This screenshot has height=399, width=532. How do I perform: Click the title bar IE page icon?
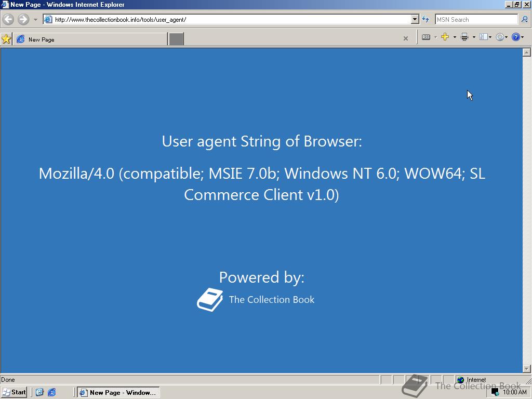click(x=5, y=4)
